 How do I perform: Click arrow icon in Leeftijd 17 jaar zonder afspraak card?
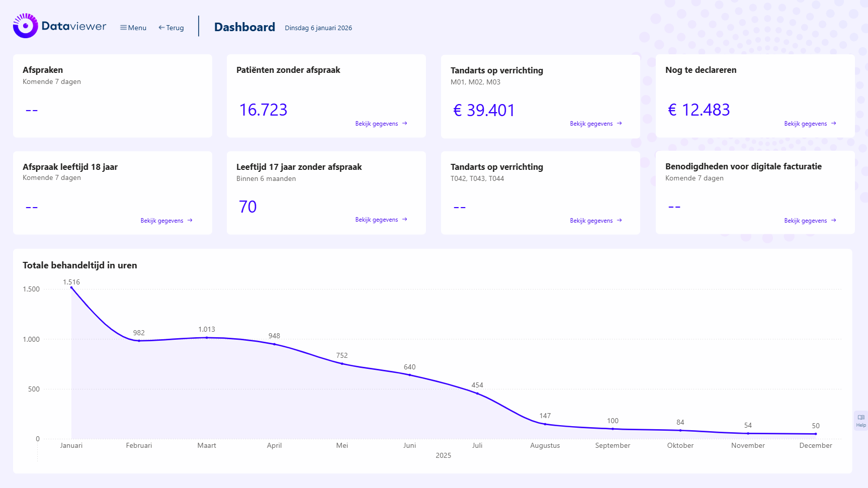tap(405, 220)
